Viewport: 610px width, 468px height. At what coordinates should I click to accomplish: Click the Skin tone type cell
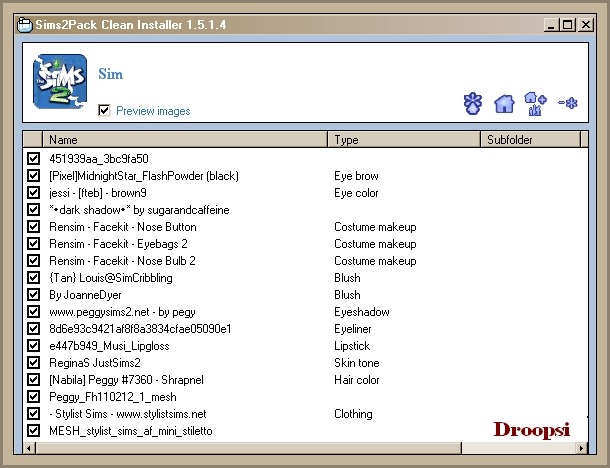point(357,363)
